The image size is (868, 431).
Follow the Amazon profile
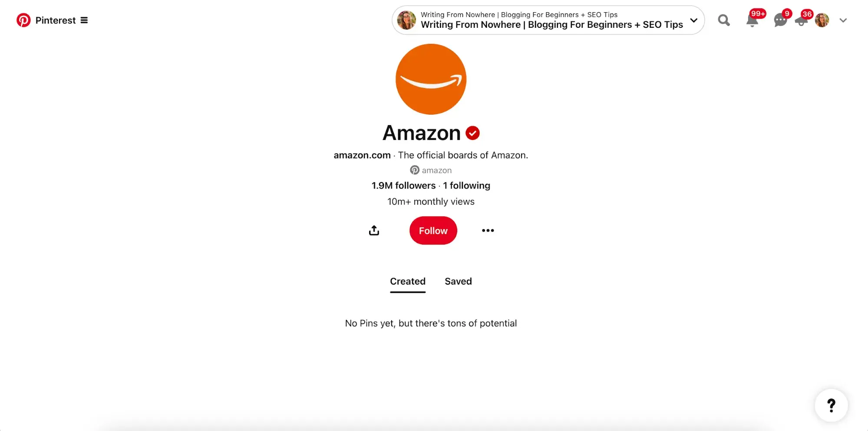(433, 230)
